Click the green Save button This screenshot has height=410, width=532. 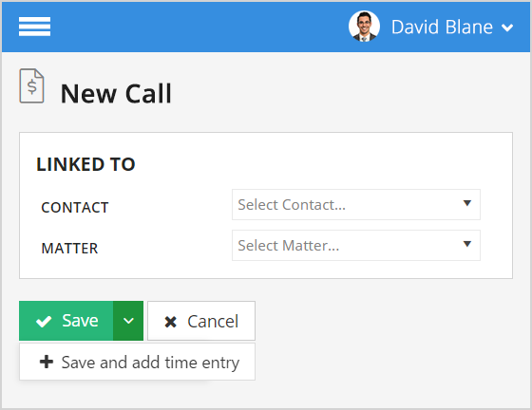coord(66,321)
